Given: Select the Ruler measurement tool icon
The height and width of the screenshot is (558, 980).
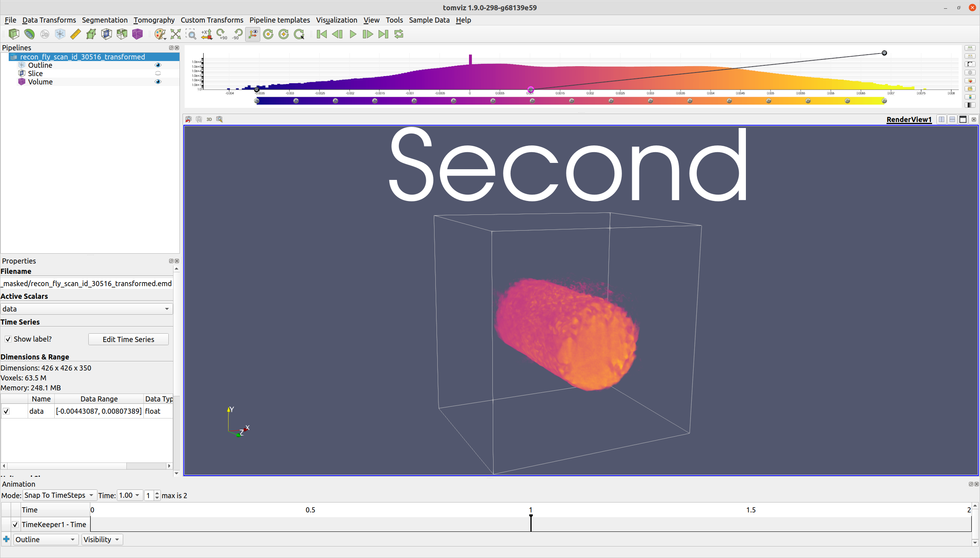Looking at the screenshot, I should click(75, 34).
